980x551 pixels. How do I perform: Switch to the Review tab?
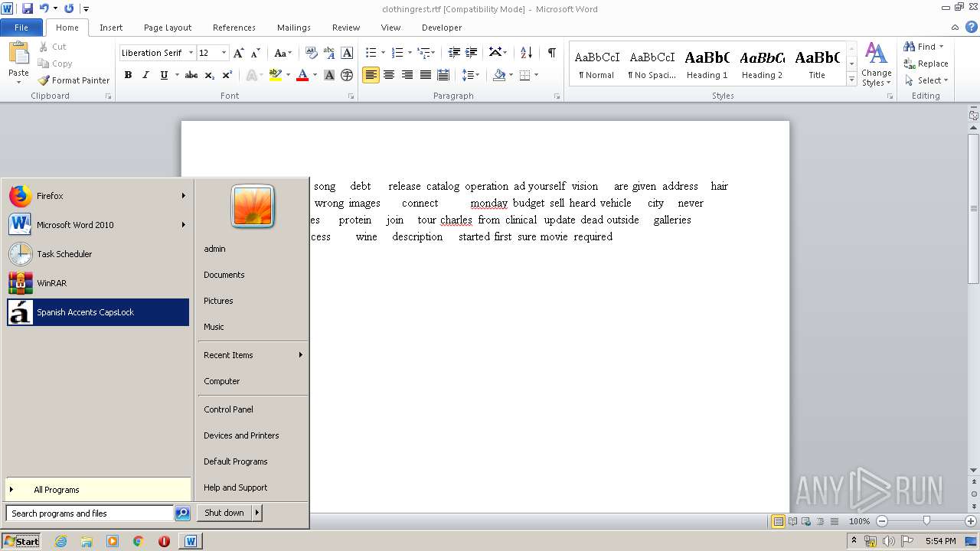pyautogui.click(x=346, y=28)
